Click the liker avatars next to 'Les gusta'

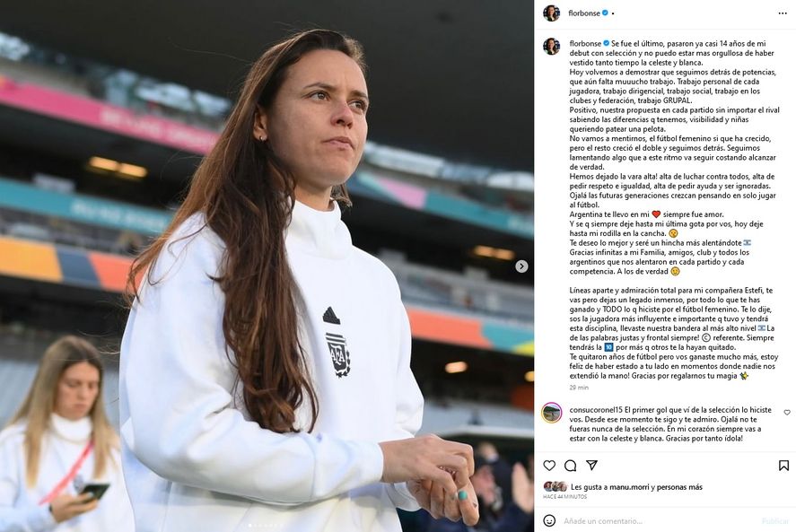[555, 486]
